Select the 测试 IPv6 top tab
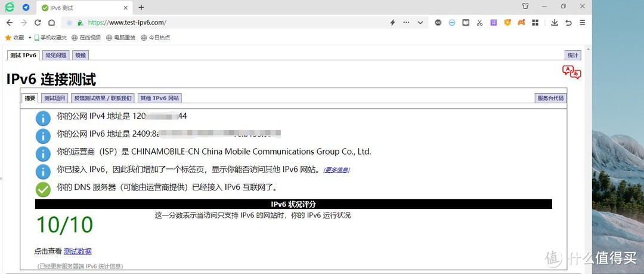This screenshot has height=274, width=644. [x=23, y=55]
